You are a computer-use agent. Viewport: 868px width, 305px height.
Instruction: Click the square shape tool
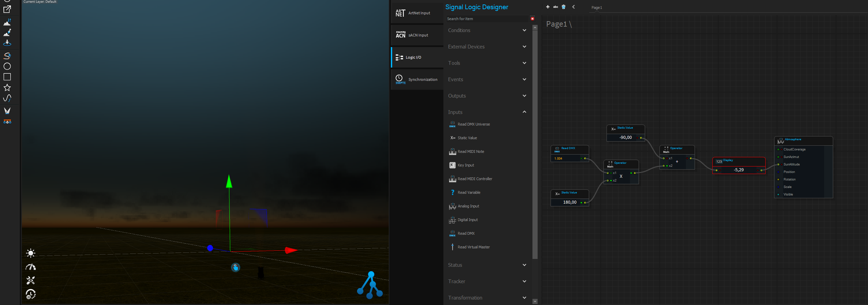click(x=7, y=77)
